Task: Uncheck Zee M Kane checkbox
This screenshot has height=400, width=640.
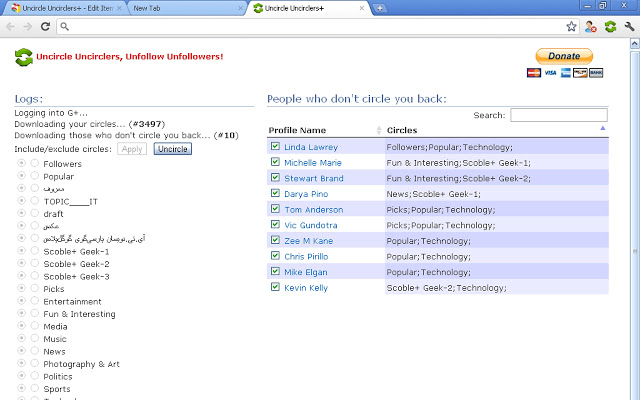Action: coord(276,240)
